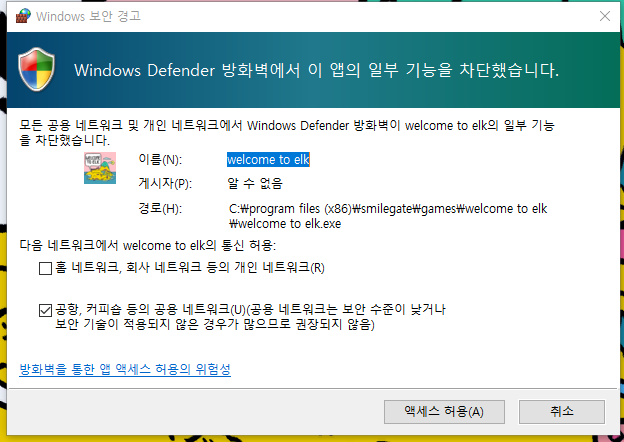This screenshot has width=624, height=442.
Task: Click the firewall icon in the title bar
Action: 20,15
